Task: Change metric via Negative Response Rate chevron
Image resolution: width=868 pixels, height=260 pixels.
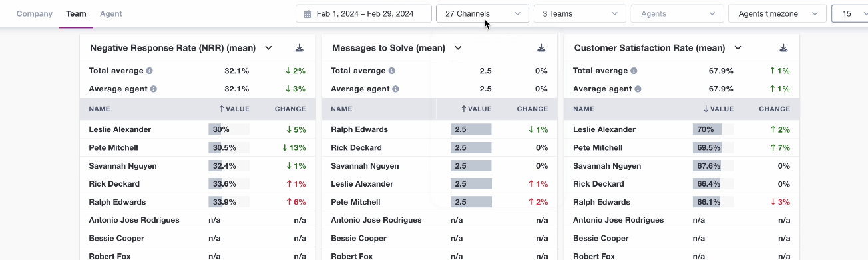Action: [268, 48]
